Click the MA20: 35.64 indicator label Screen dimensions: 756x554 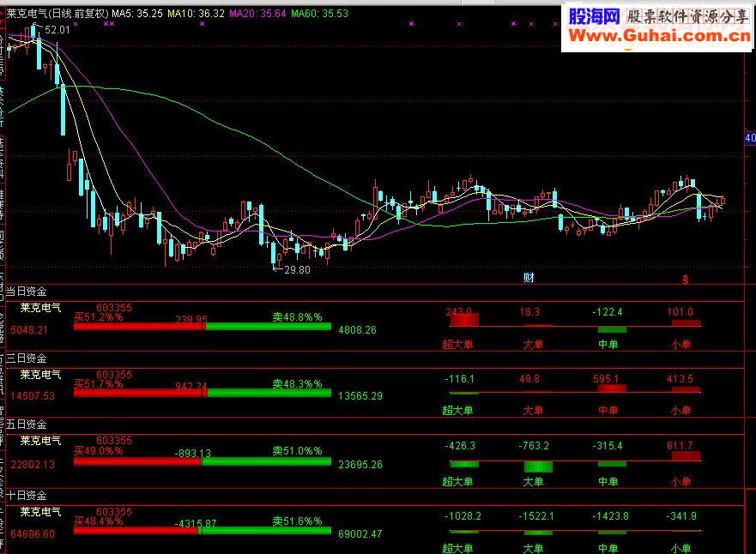pos(257,14)
